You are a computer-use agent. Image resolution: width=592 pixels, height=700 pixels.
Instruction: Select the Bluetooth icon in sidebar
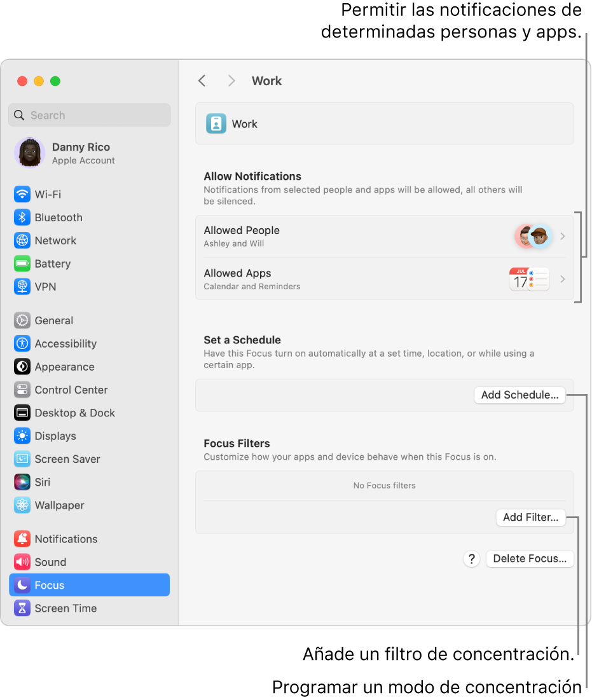coord(22,217)
